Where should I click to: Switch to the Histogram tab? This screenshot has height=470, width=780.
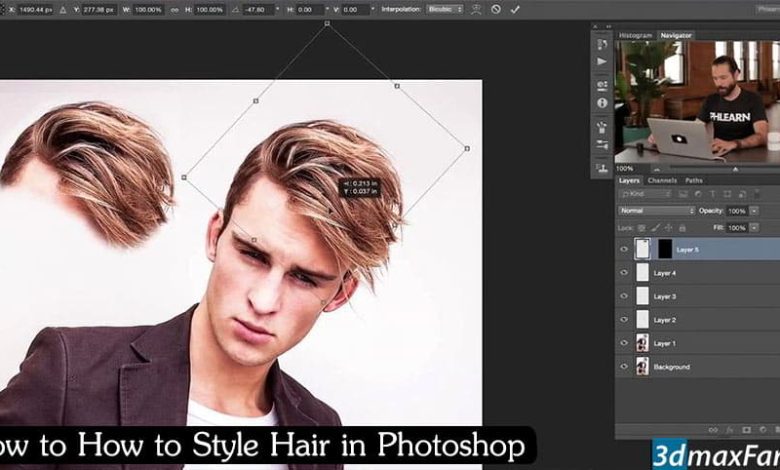[x=635, y=35]
